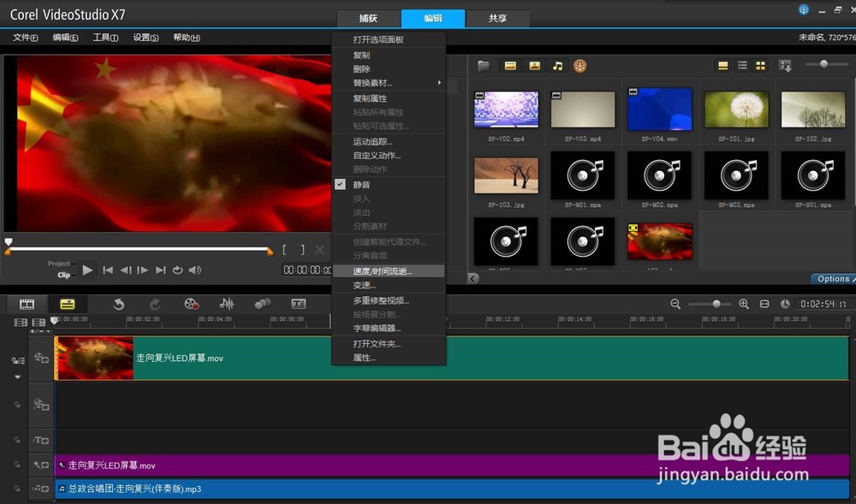Toggle ripple editing lock icon
Viewport: 856px width, 504px height.
18,360
